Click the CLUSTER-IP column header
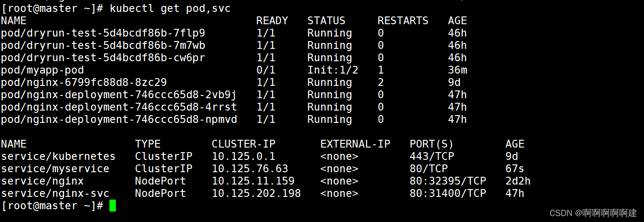This screenshot has width=644, height=222. (x=244, y=144)
